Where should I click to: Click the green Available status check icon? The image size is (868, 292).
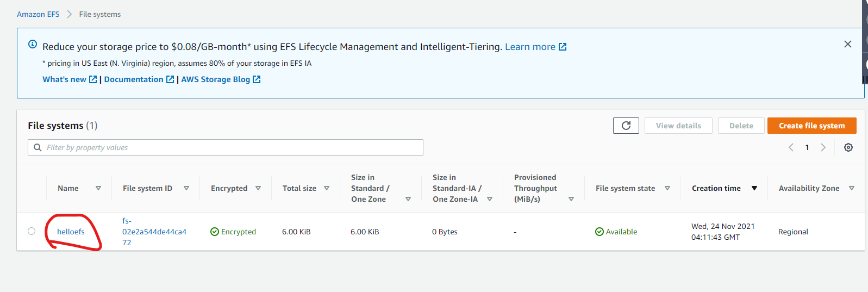[600, 232]
